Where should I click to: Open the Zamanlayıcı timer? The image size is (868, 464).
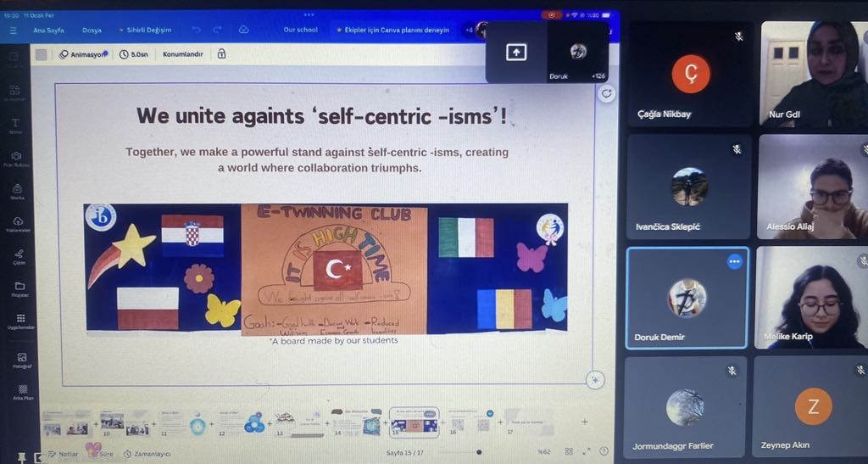pos(147,454)
